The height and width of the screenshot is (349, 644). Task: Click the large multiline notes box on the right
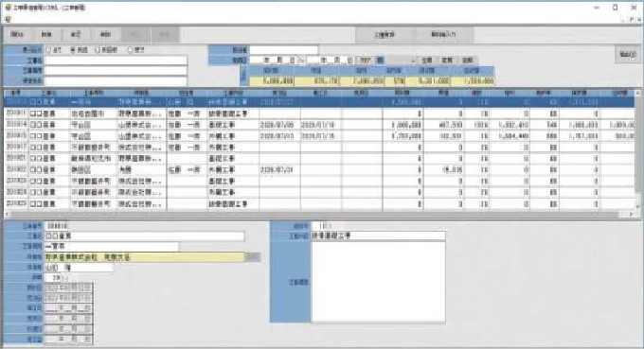click(x=378, y=282)
